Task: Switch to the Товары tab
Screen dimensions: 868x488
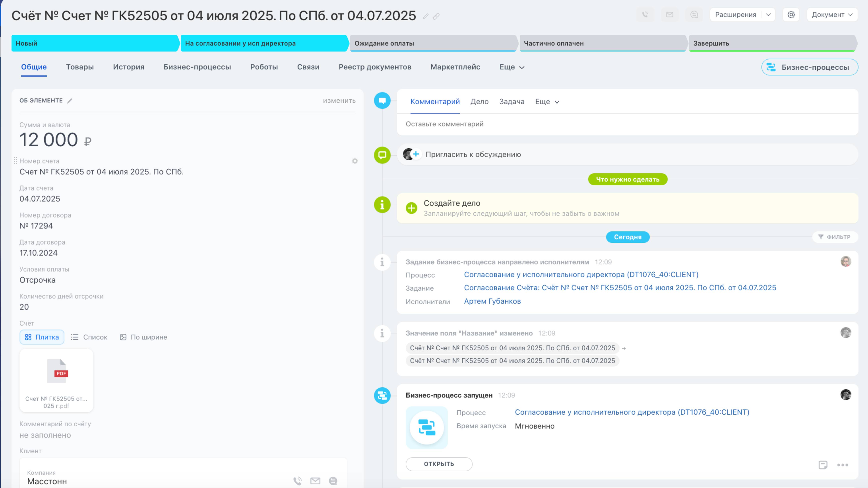Action: [x=80, y=67]
